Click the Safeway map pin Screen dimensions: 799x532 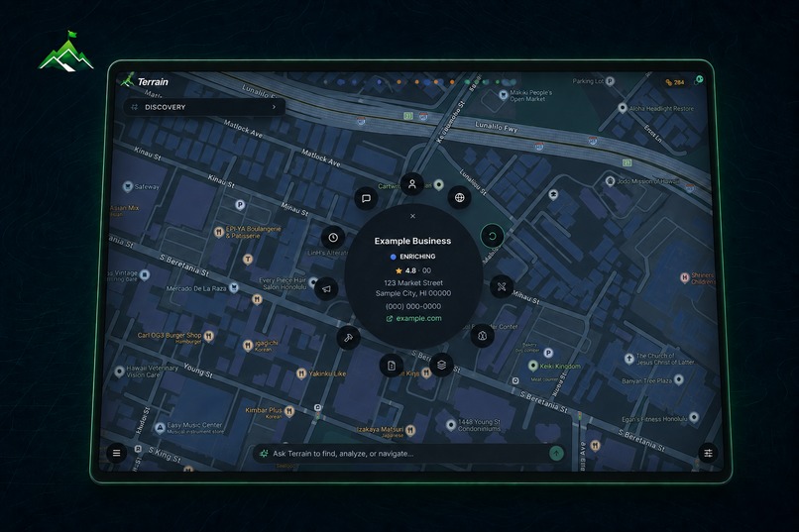pyautogui.click(x=128, y=186)
